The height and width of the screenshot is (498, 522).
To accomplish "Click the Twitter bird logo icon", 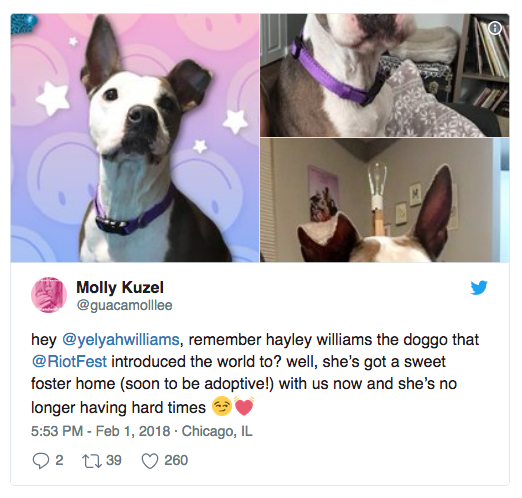I will 479,288.
